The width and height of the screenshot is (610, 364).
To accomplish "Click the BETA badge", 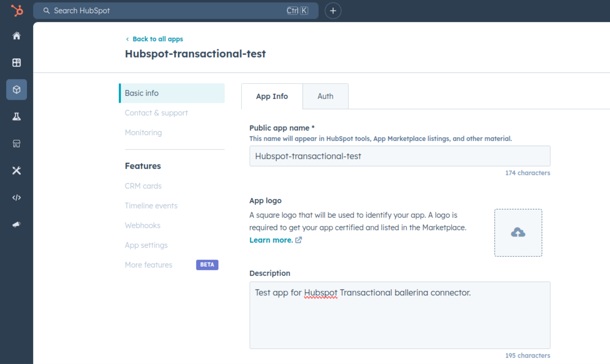I will pos(207,265).
